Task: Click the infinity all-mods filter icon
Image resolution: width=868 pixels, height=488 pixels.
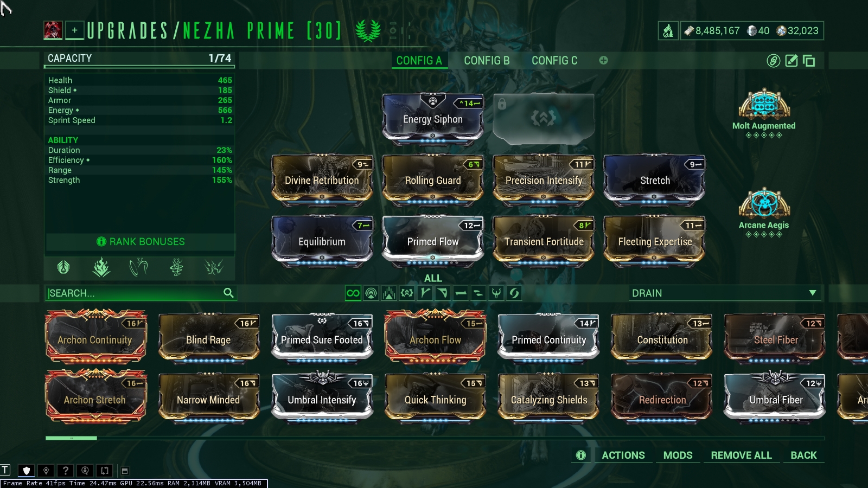Action: pyautogui.click(x=353, y=293)
